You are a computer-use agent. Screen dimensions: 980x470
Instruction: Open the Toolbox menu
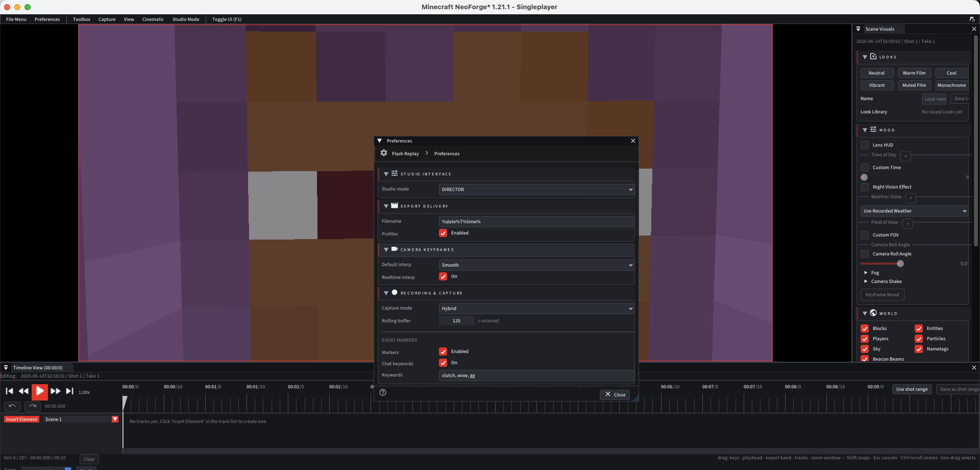click(x=82, y=19)
